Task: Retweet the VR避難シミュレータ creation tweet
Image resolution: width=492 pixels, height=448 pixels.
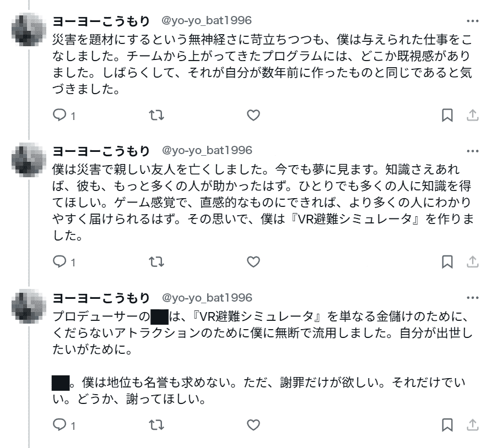Action: pos(157,262)
